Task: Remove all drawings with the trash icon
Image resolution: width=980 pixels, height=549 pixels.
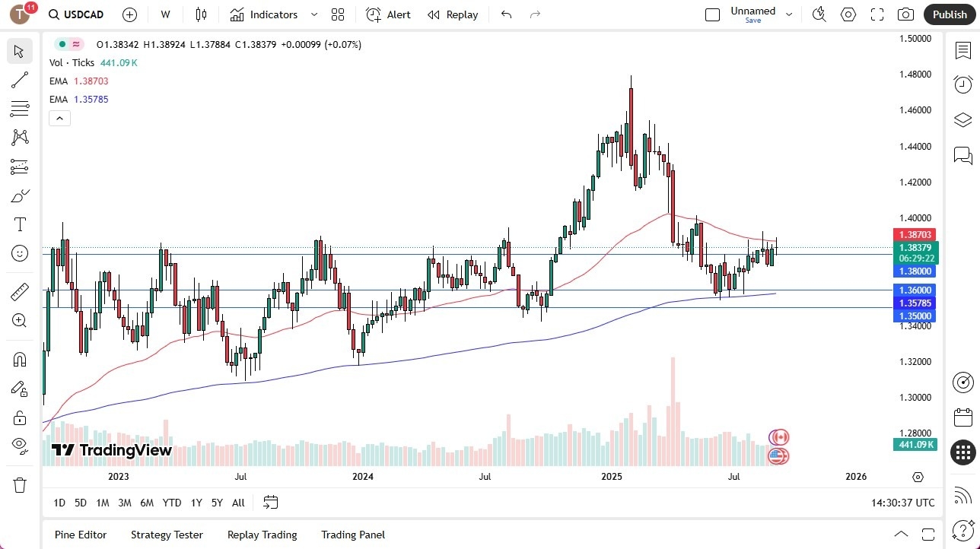Action: tap(19, 484)
